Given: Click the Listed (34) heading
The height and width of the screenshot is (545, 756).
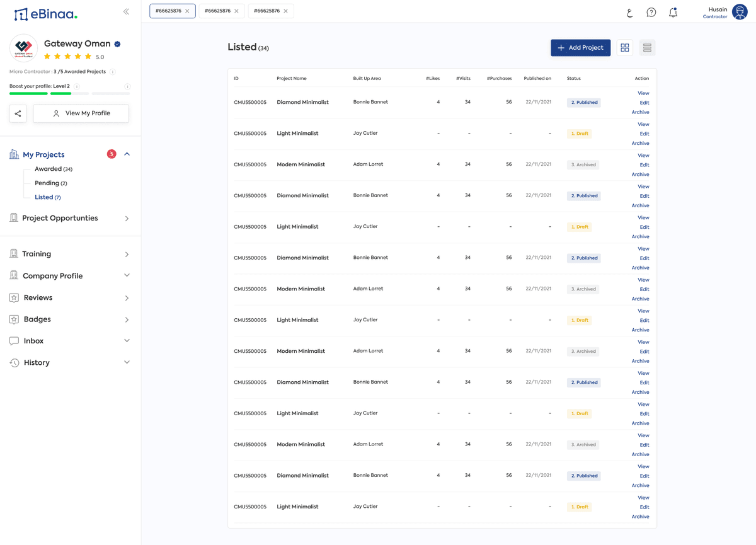Looking at the screenshot, I should click(x=248, y=47).
